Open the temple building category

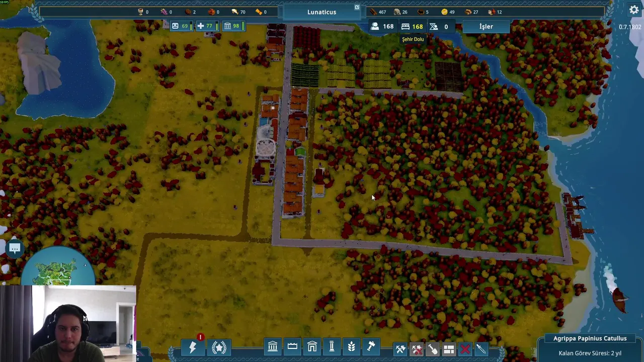(x=273, y=346)
